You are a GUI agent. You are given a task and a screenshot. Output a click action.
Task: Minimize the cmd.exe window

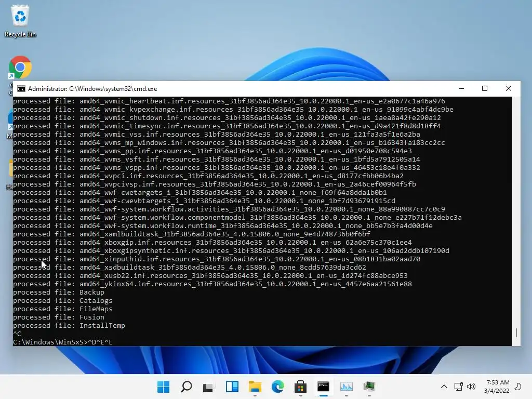click(x=461, y=88)
